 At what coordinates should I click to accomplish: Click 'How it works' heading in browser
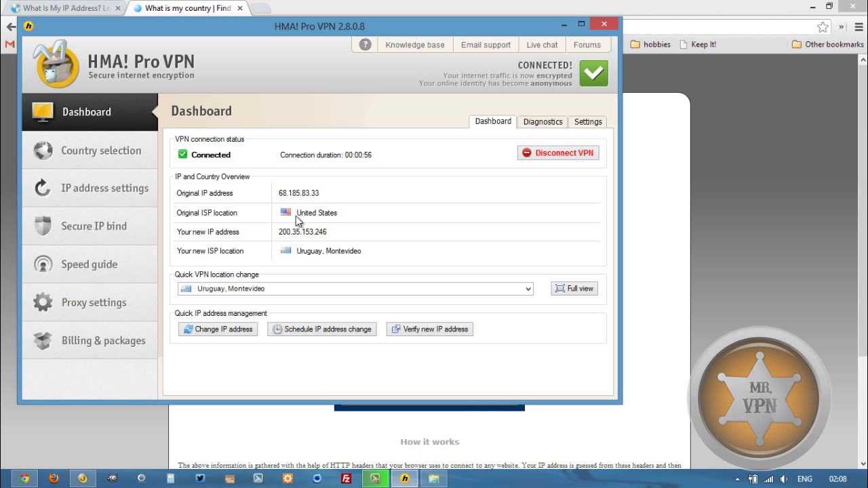[430, 442]
